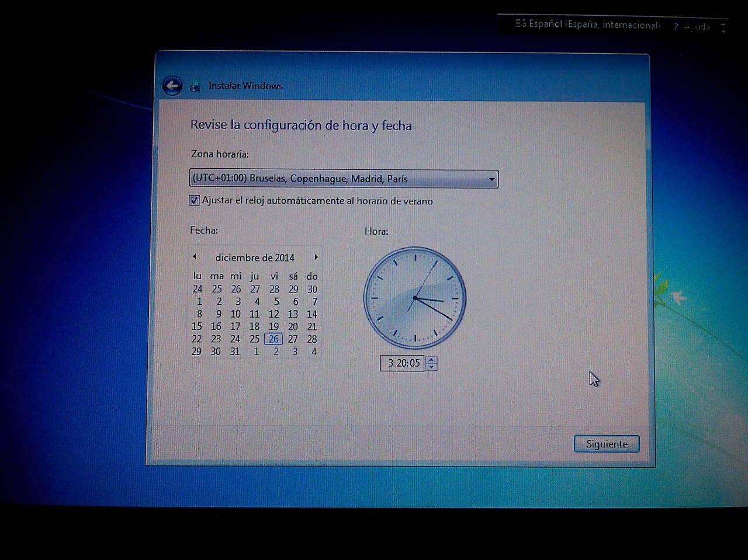
Task: Click the Instalar Windows setup icon
Action: tap(195, 87)
